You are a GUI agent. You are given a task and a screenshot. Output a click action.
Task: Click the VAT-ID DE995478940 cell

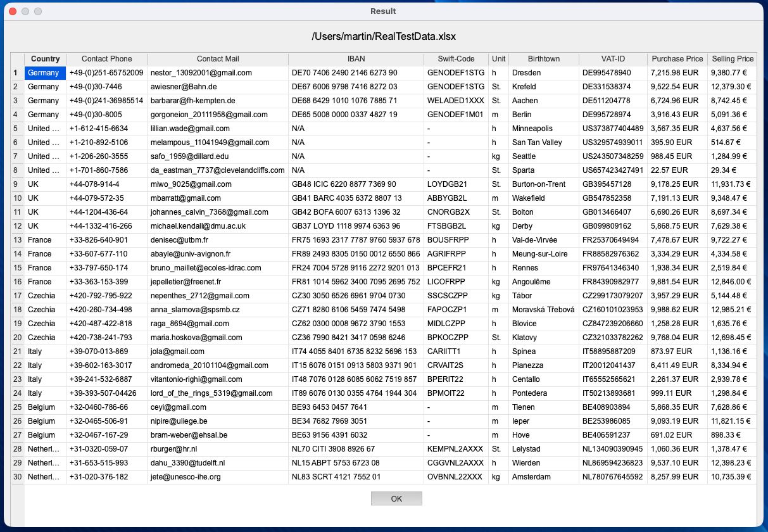[612, 73]
